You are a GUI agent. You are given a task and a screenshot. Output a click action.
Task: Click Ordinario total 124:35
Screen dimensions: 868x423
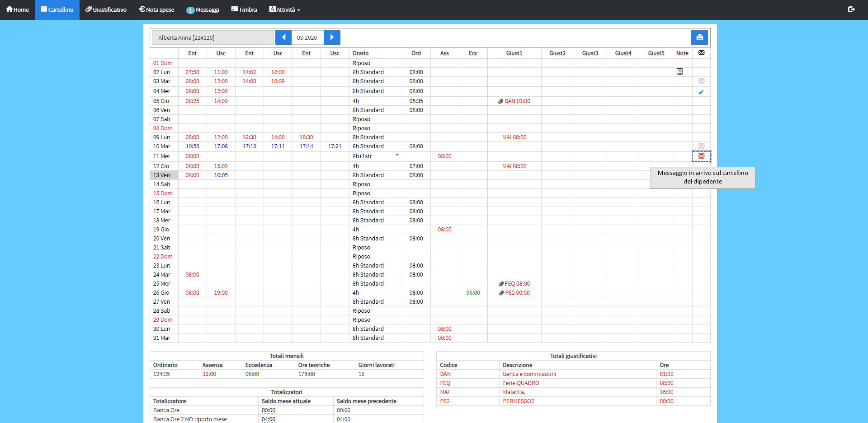pos(161,374)
